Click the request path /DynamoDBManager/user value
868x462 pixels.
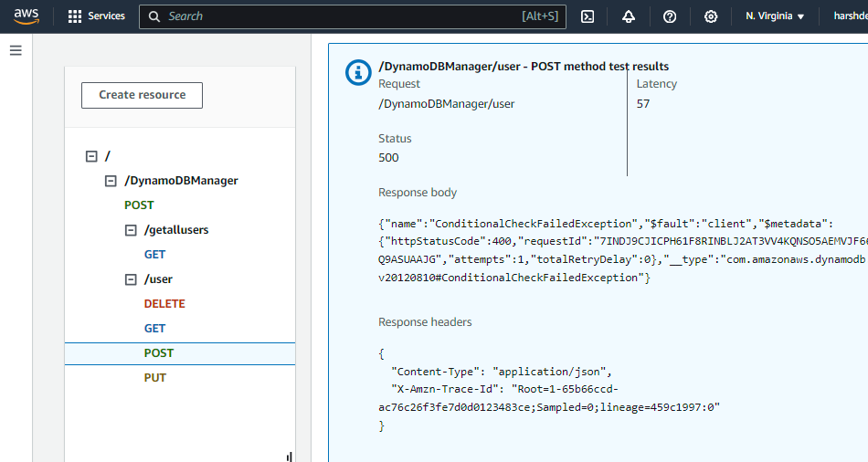point(446,104)
